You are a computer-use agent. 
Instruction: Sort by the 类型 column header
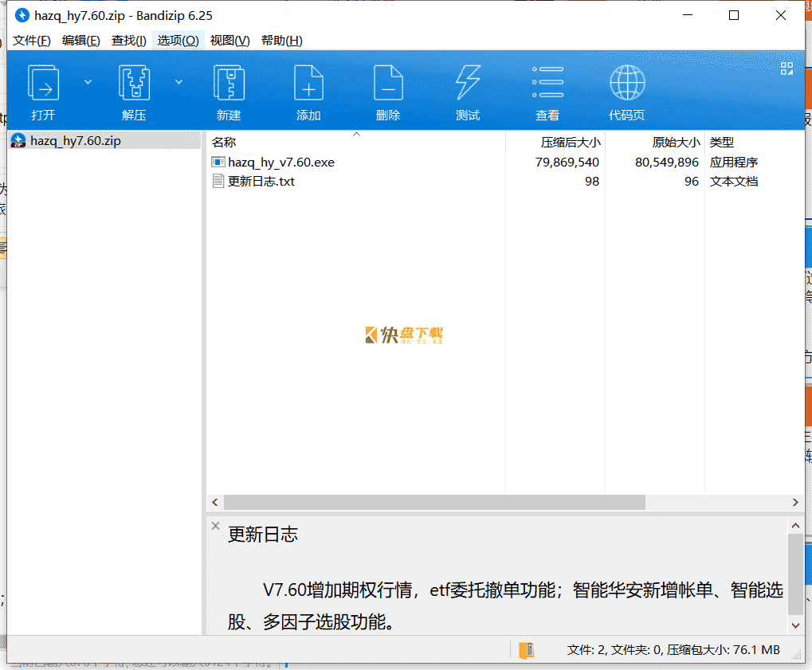[x=721, y=143]
